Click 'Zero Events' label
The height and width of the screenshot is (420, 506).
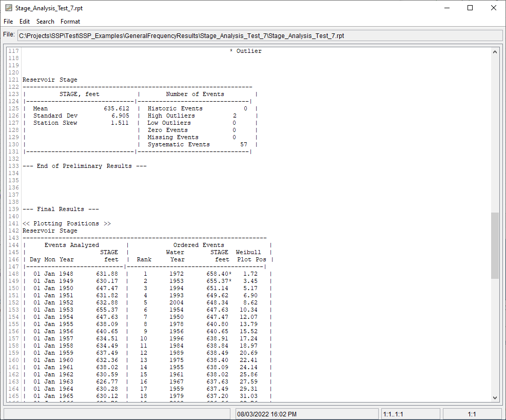[x=168, y=130]
